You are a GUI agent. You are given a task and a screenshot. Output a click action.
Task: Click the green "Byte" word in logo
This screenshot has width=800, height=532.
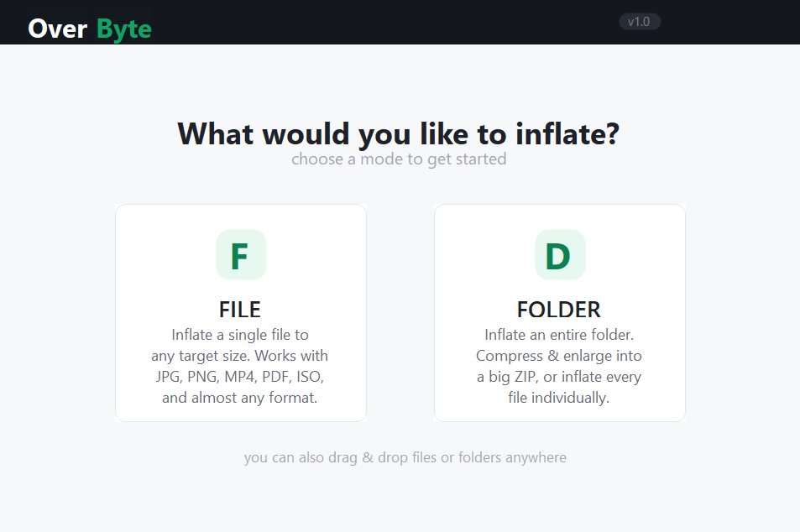124,29
